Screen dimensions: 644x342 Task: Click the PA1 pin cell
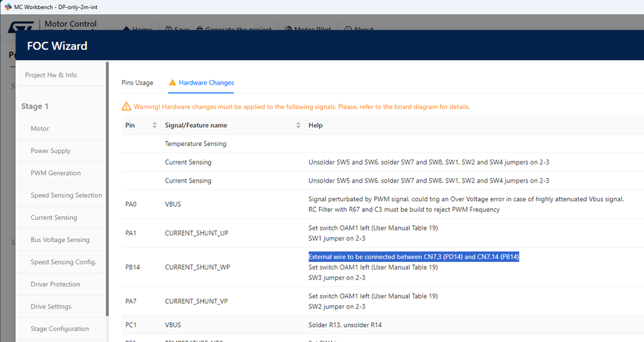[131, 233]
